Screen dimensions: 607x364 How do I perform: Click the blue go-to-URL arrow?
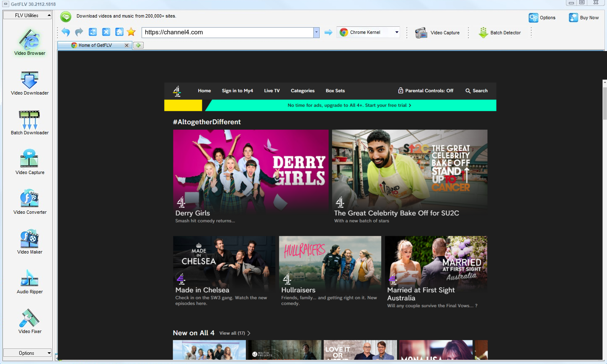[x=328, y=32]
